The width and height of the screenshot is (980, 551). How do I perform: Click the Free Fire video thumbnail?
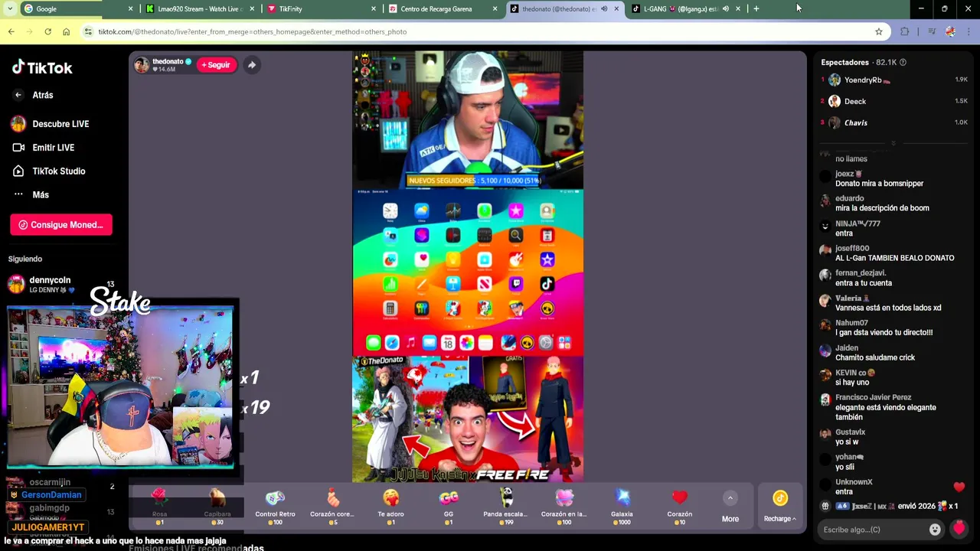point(468,419)
